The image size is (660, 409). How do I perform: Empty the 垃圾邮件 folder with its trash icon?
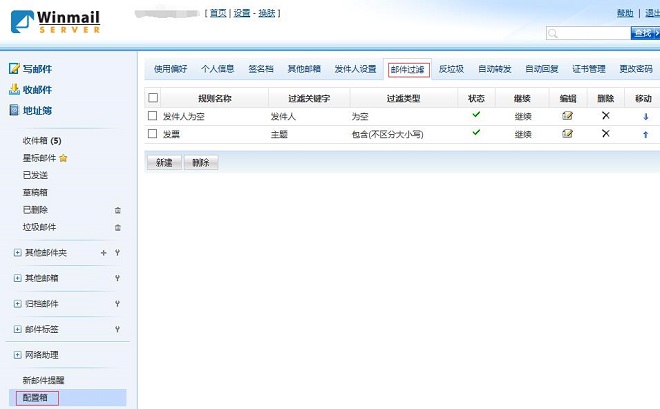point(118,227)
